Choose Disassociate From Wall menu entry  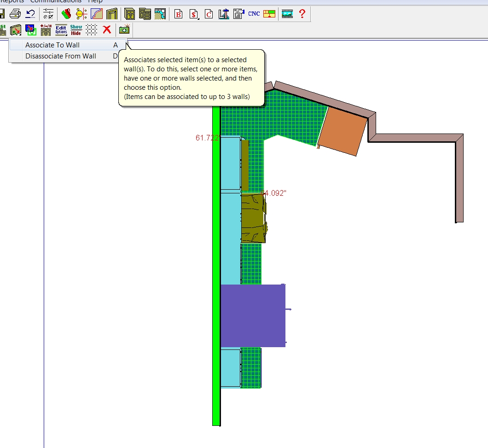[61, 56]
